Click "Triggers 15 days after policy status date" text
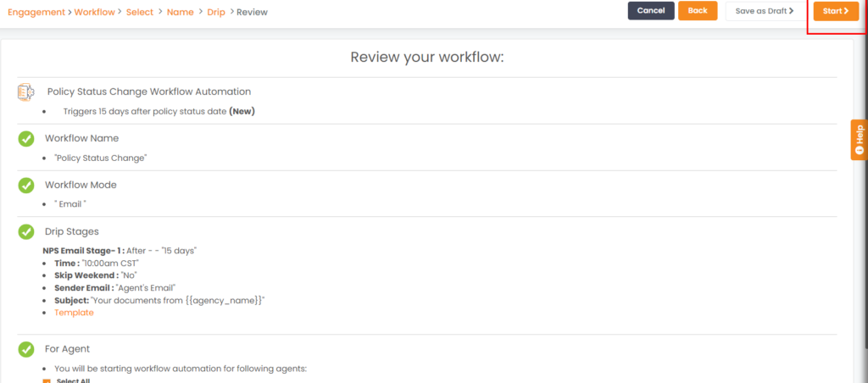The width and height of the screenshot is (868, 383). (x=159, y=111)
